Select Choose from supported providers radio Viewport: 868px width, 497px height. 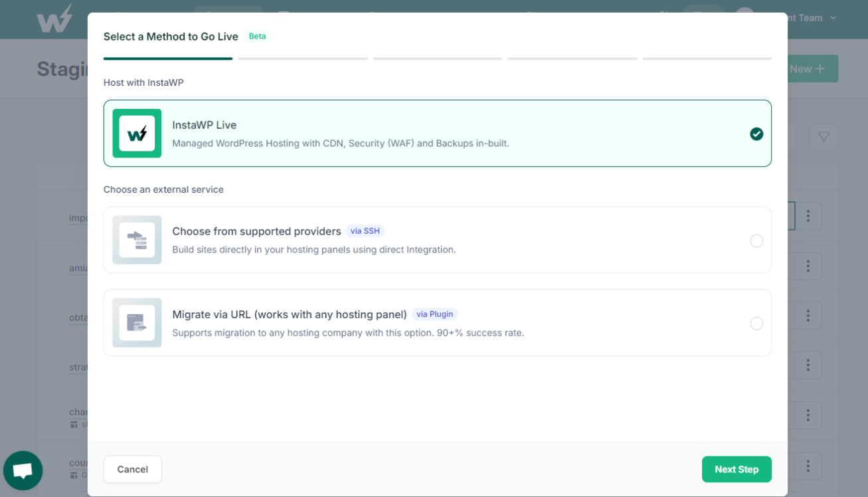click(756, 241)
